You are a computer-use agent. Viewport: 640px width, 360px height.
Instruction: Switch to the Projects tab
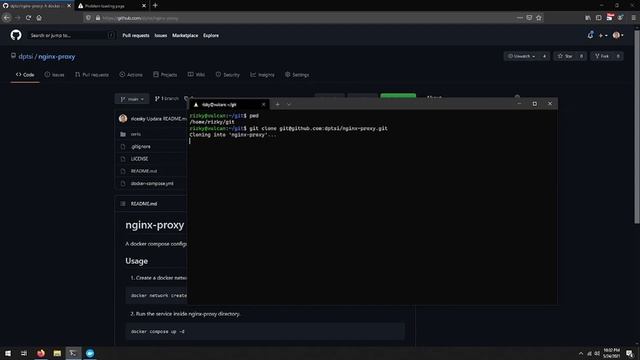pyautogui.click(x=165, y=75)
